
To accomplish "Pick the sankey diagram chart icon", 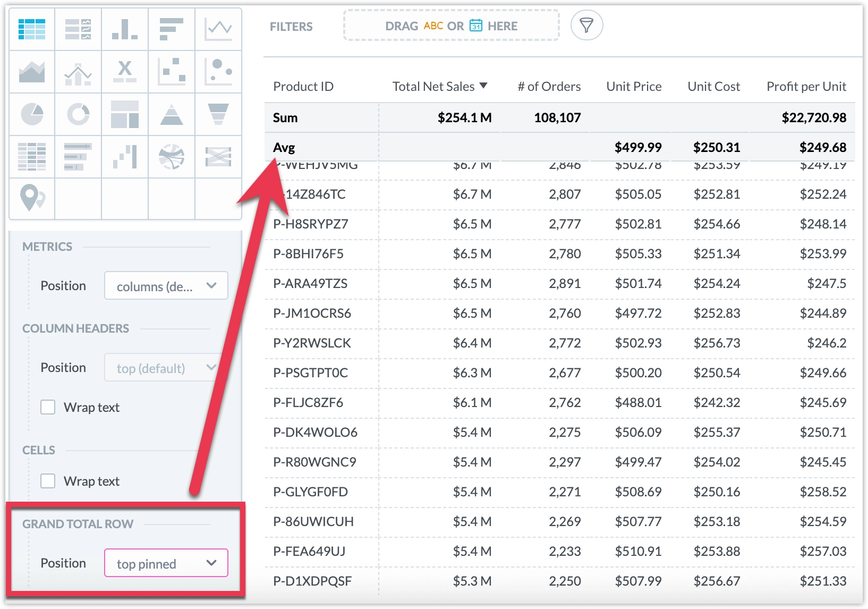I will [x=218, y=157].
